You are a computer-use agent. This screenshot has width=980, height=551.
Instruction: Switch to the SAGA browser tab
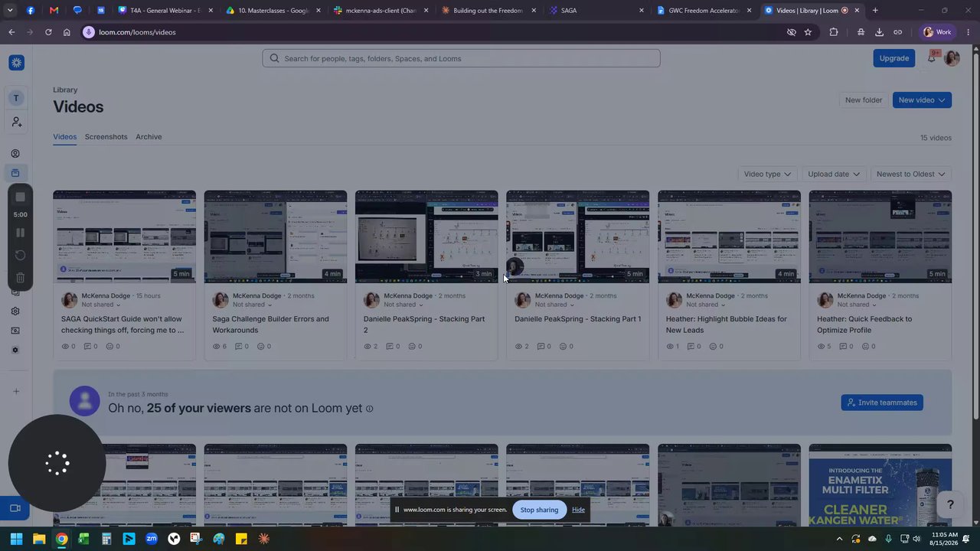(x=596, y=11)
